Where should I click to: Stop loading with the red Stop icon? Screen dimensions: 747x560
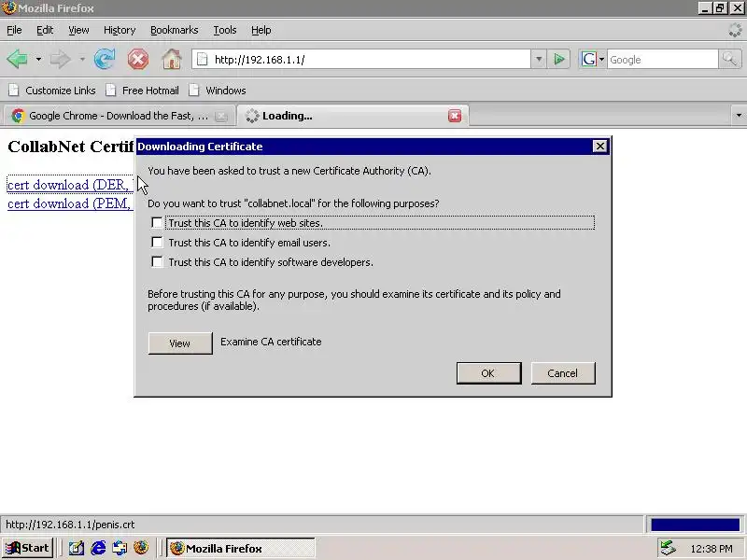[x=137, y=60]
